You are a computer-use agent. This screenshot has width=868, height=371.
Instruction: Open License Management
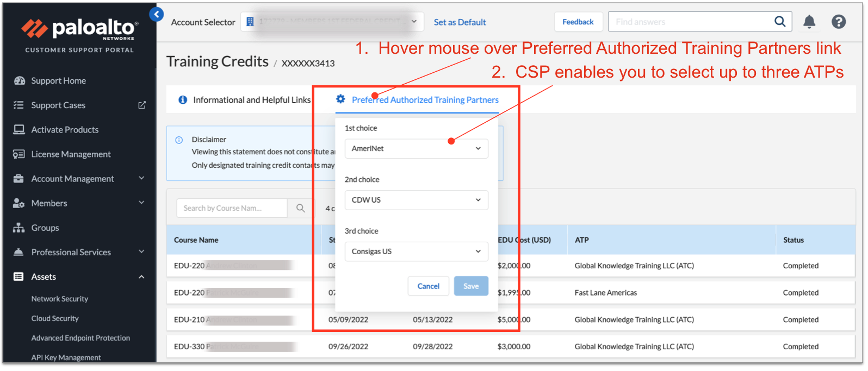coord(71,154)
